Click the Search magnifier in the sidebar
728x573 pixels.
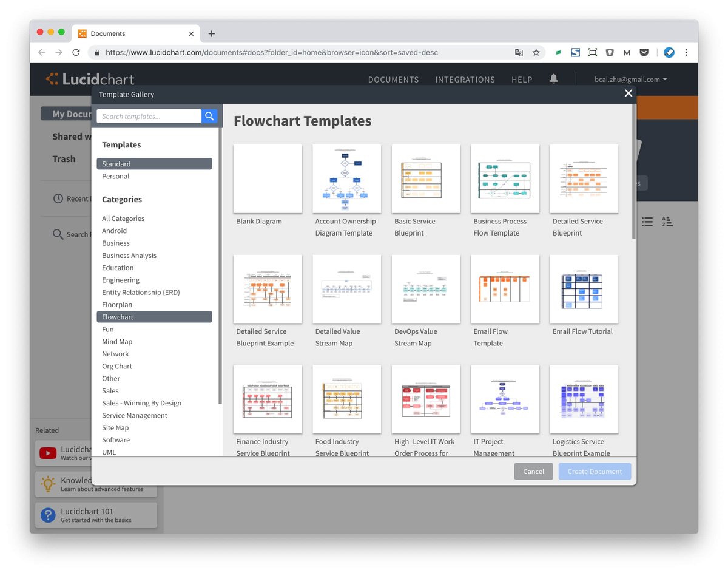click(58, 234)
